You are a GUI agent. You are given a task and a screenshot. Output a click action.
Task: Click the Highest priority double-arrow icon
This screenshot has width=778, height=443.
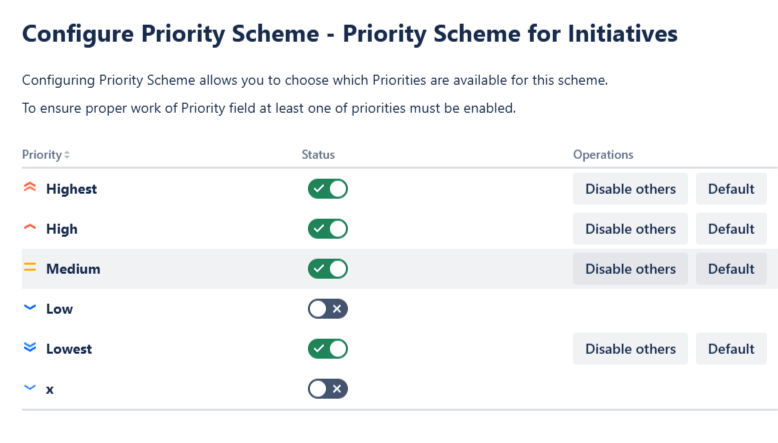pyautogui.click(x=30, y=188)
